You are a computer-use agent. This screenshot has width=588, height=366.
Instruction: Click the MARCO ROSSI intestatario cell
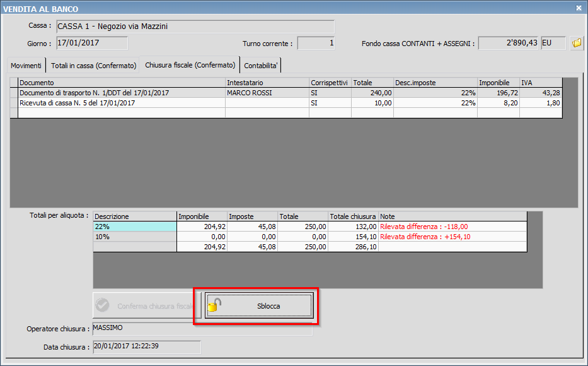pyautogui.click(x=267, y=93)
